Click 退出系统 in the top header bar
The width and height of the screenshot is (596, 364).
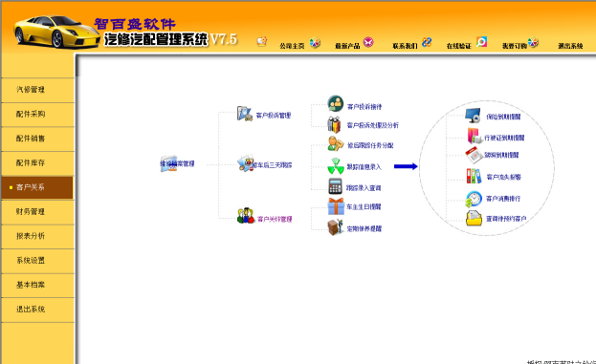pyautogui.click(x=570, y=46)
